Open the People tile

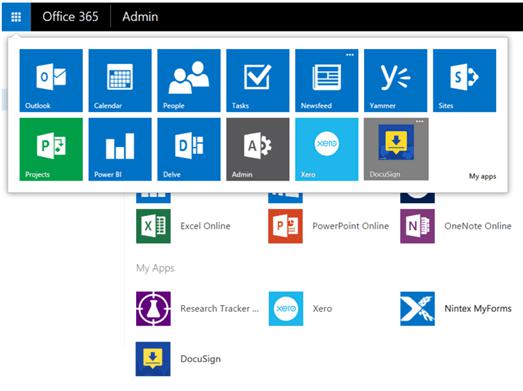[x=189, y=80]
